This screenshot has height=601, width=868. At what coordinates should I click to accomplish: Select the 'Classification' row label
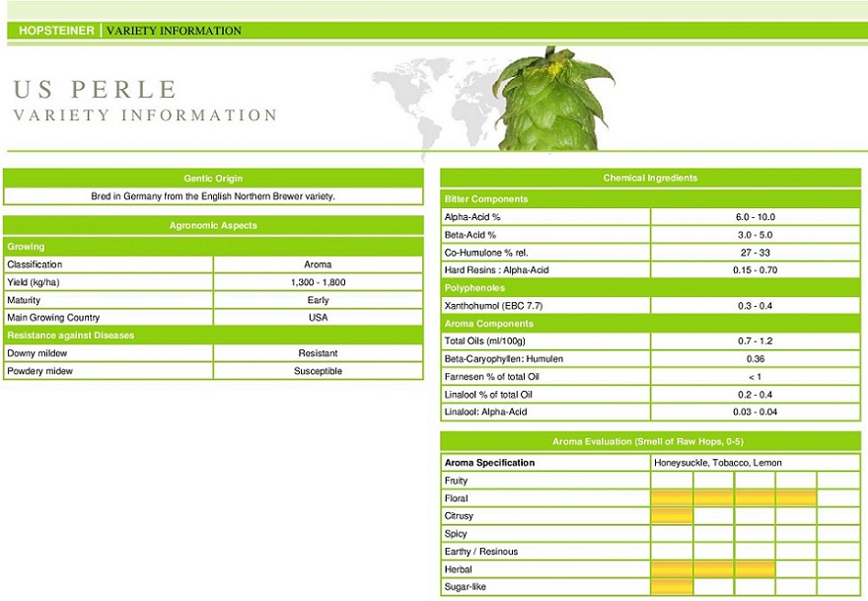point(35,264)
